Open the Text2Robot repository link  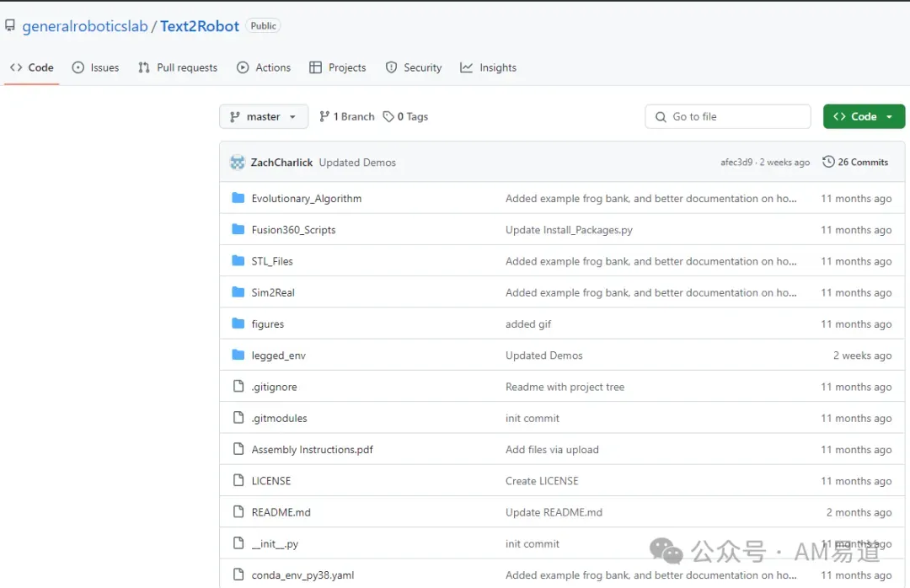tap(200, 26)
